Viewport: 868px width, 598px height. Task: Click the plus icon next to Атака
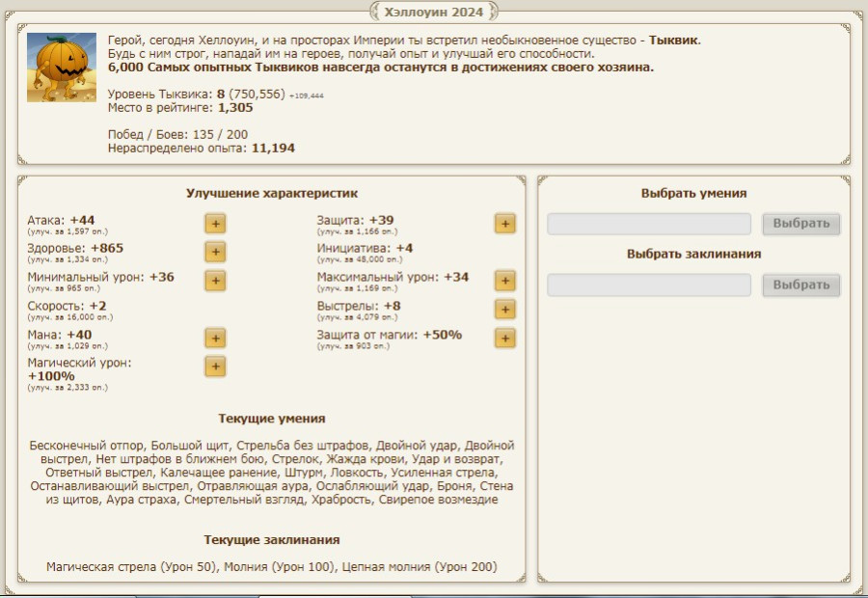[215, 224]
